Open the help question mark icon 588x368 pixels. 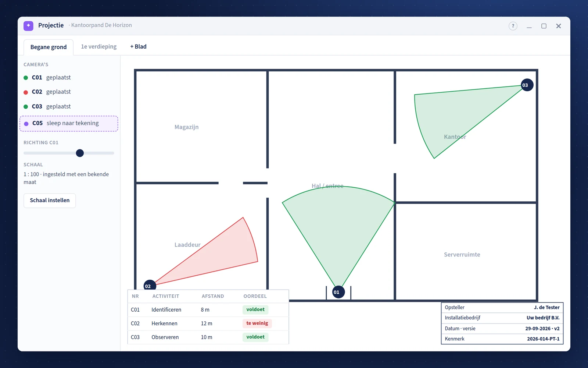point(513,26)
